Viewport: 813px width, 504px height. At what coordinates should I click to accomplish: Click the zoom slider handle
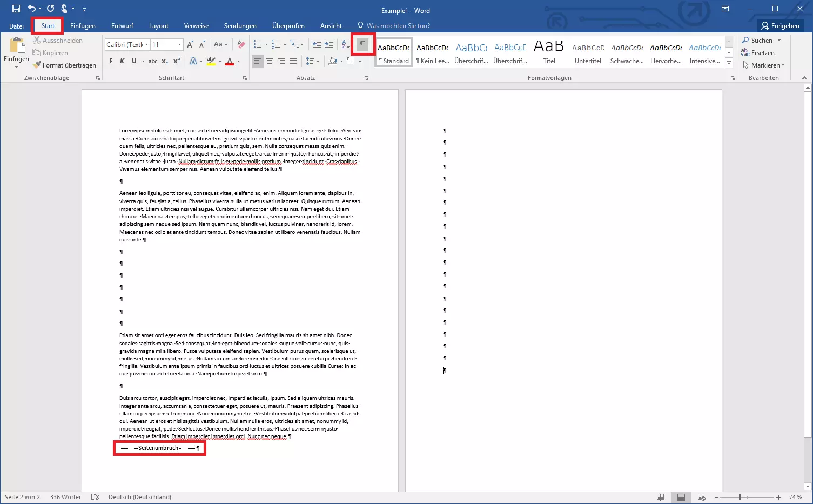[x=740, y=497]
